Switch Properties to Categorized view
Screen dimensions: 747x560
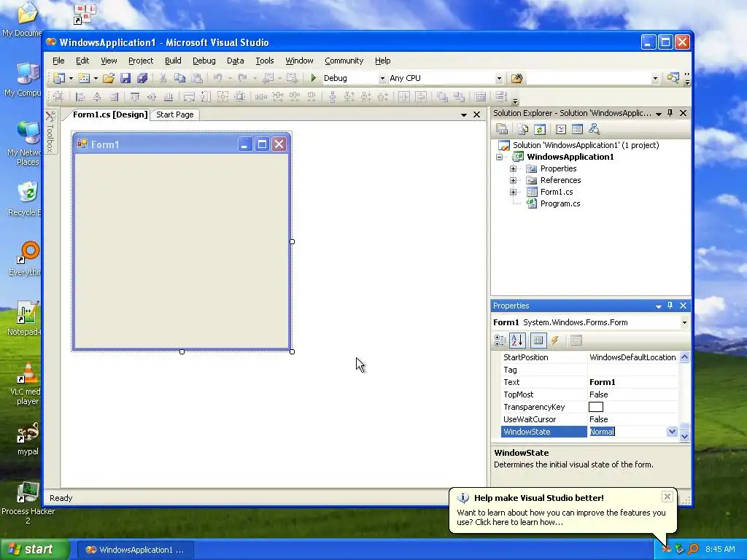500,341
